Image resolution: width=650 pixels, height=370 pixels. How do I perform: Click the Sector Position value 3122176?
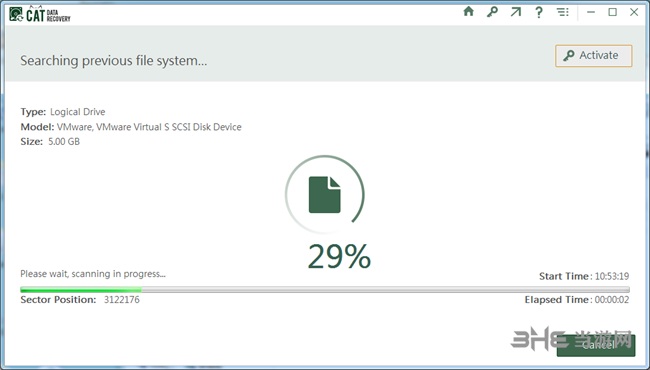coord(121,300)
